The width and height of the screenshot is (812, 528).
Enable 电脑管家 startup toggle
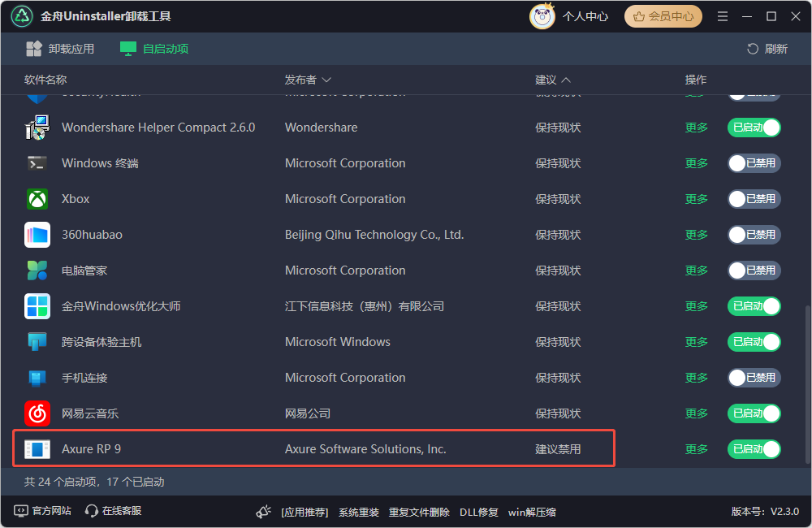[754, 270]
